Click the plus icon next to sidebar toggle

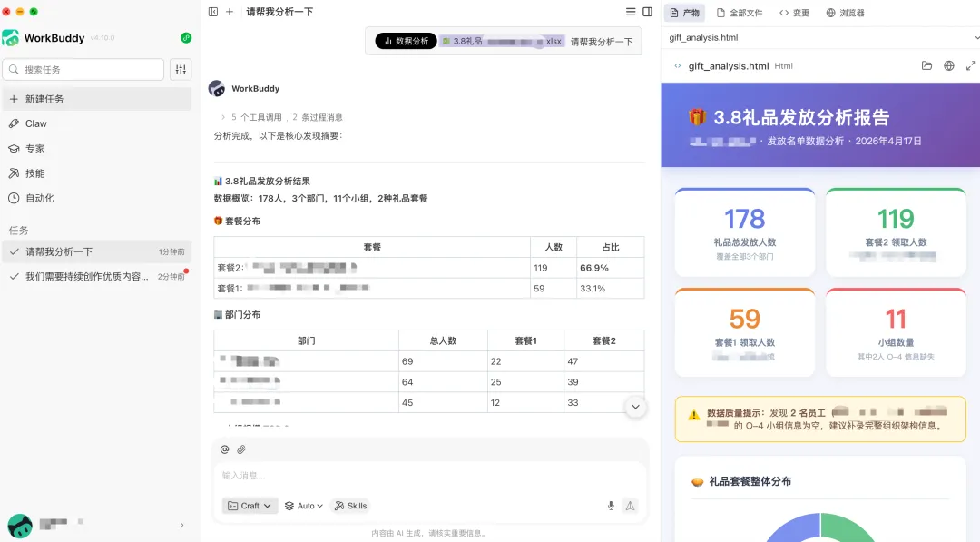click(230, 12)
